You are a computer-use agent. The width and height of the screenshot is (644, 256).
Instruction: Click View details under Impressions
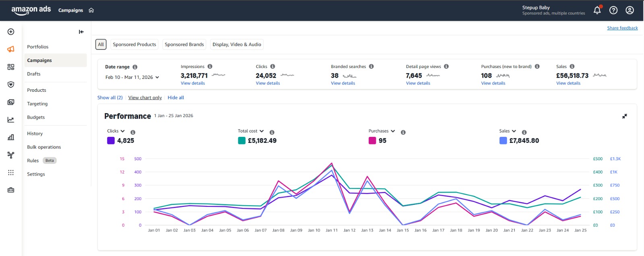coord(193,83)
